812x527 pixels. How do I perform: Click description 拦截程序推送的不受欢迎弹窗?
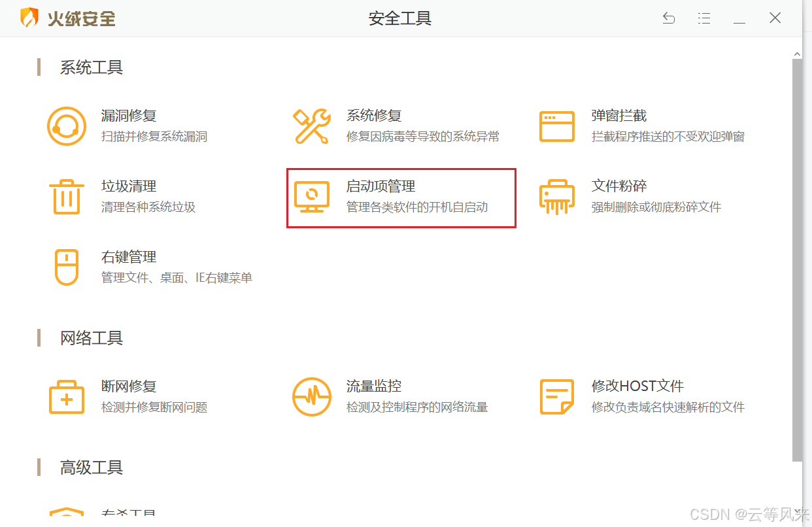[x=668, y=137]
